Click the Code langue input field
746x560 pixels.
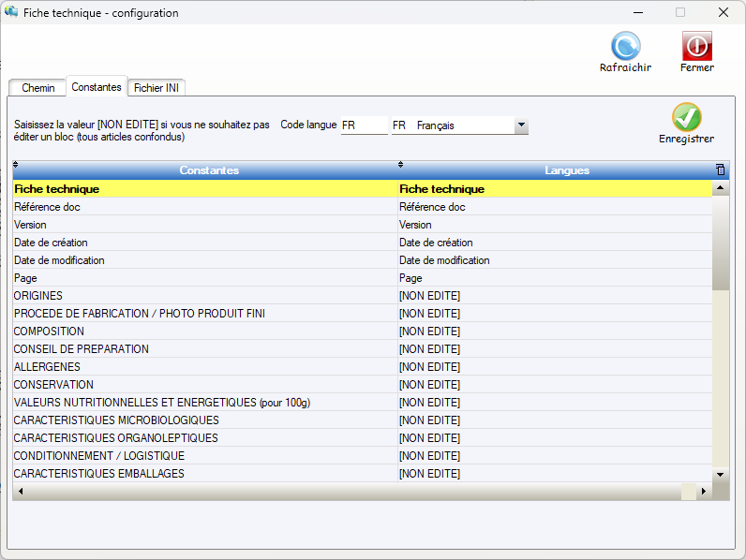tap(364, 125)
